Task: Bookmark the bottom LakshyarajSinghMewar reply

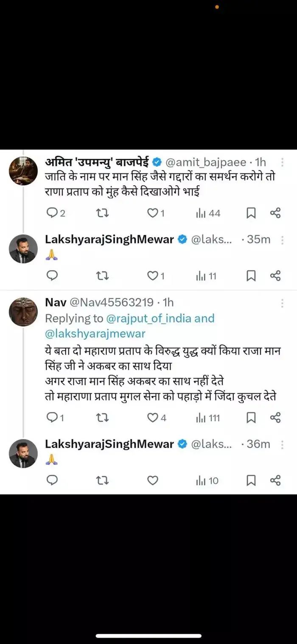Action: pos(250,480)
